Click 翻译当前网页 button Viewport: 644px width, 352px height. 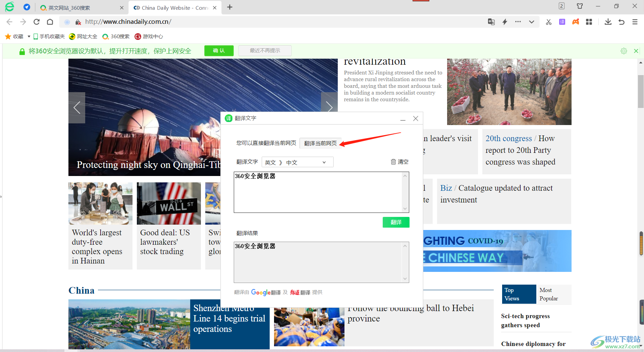point(320,143)
